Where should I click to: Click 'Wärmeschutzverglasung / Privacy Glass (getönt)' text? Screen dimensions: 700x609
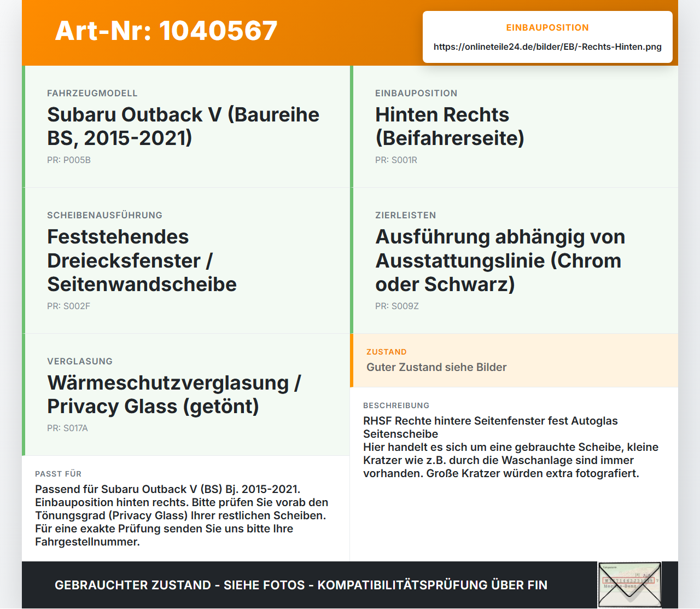(174, 394)
